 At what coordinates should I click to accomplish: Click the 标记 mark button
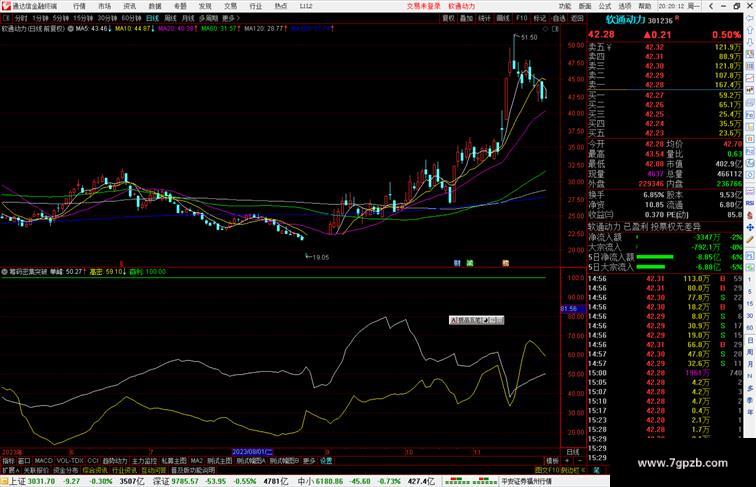(x=540, y=18)
